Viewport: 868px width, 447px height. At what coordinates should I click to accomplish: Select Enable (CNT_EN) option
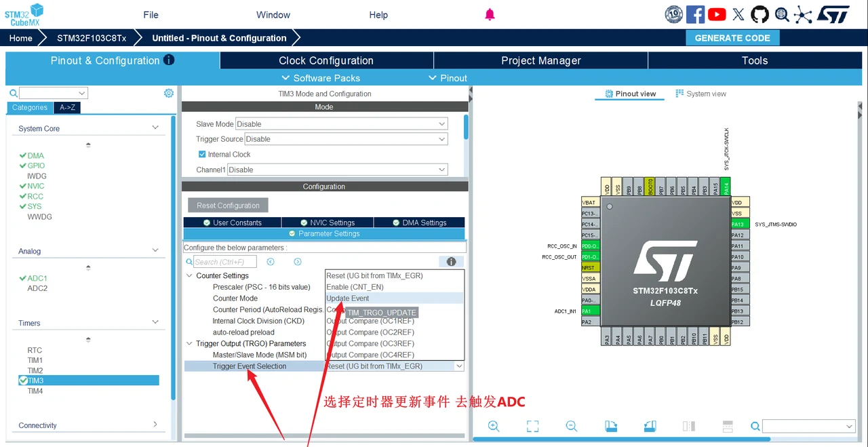click(395, 287)
